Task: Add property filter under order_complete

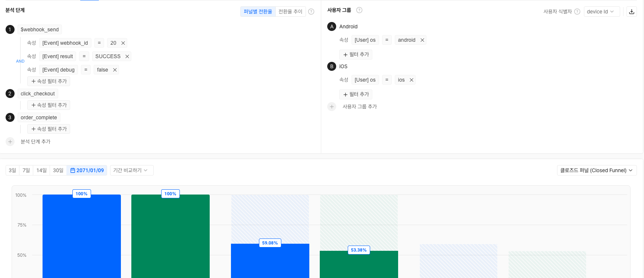Action: pos(49,129)
